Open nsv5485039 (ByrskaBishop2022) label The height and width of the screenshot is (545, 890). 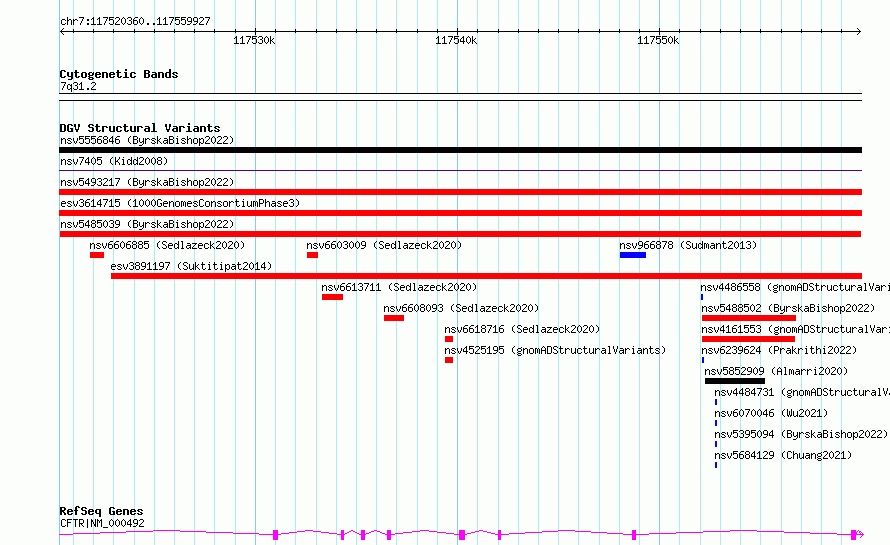pyautogui.click(x=147, y=224)
